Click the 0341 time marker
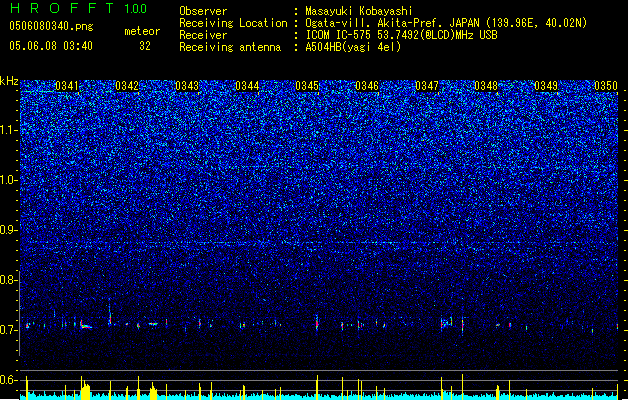629x400 pixels. (67, 86)
